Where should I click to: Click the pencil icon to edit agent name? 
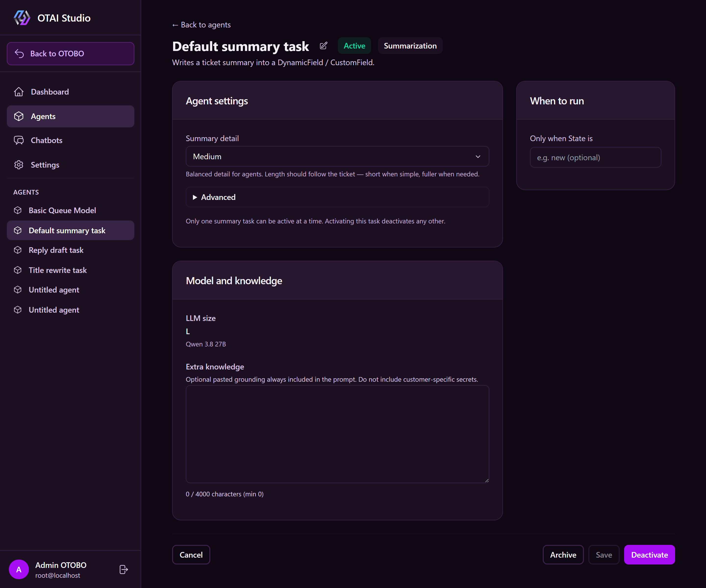tap(323, 46)
